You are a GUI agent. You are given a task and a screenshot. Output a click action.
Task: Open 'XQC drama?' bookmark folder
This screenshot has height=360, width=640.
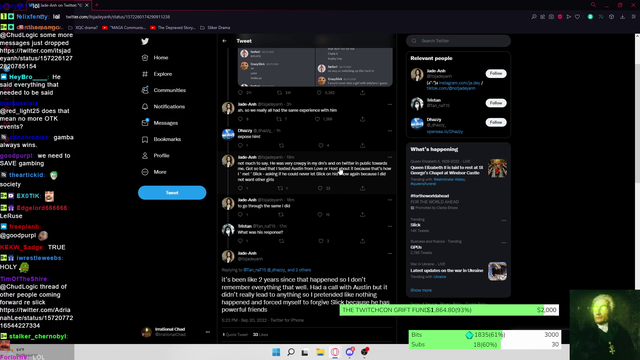[83, 28]
